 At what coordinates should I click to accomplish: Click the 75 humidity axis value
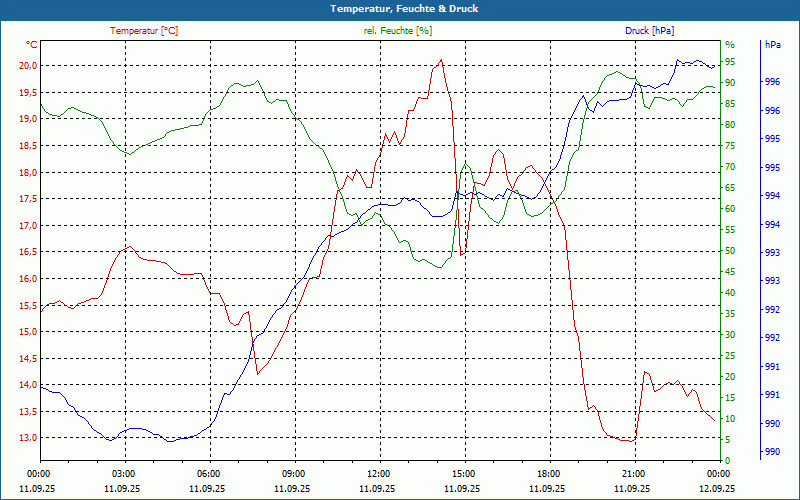click(730, 146)
